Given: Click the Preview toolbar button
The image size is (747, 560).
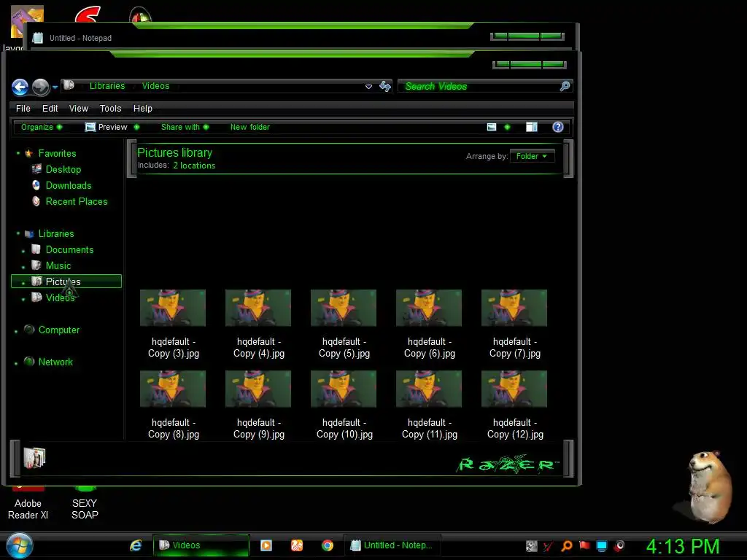Looking at the screenshot, I should tap(107, 127).
